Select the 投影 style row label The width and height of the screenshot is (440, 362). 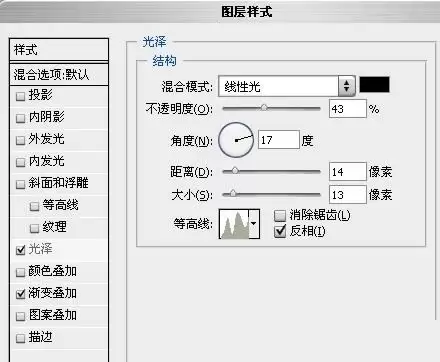(40, 95)
